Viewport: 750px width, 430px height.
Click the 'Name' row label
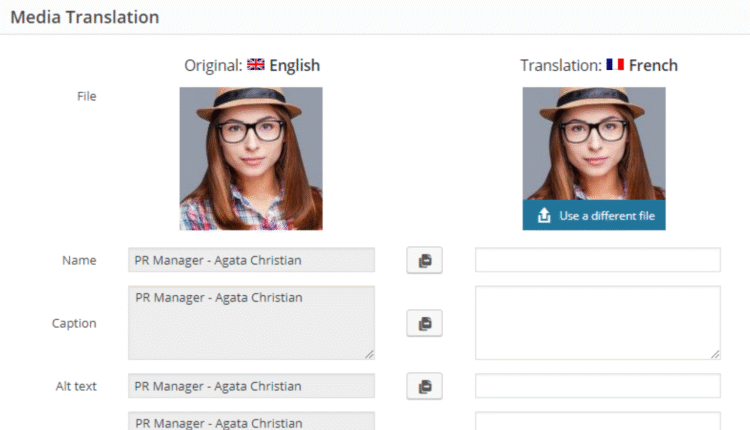pos(79,260)
